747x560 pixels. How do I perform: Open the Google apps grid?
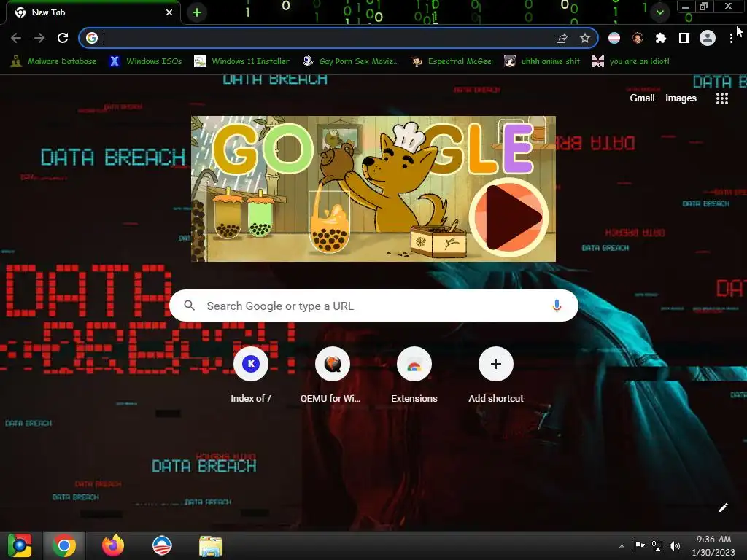coord(721,98)
